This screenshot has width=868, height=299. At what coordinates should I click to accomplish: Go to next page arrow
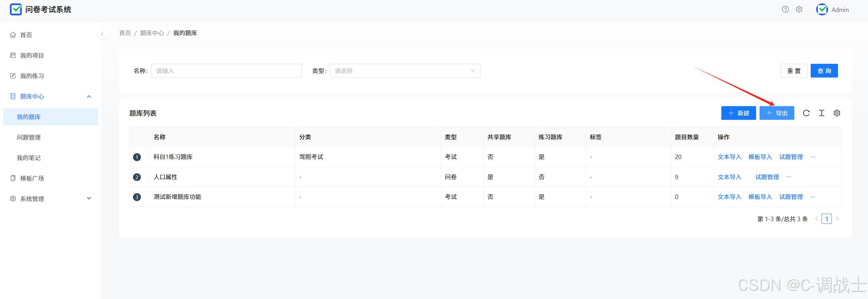click(837, 219)
